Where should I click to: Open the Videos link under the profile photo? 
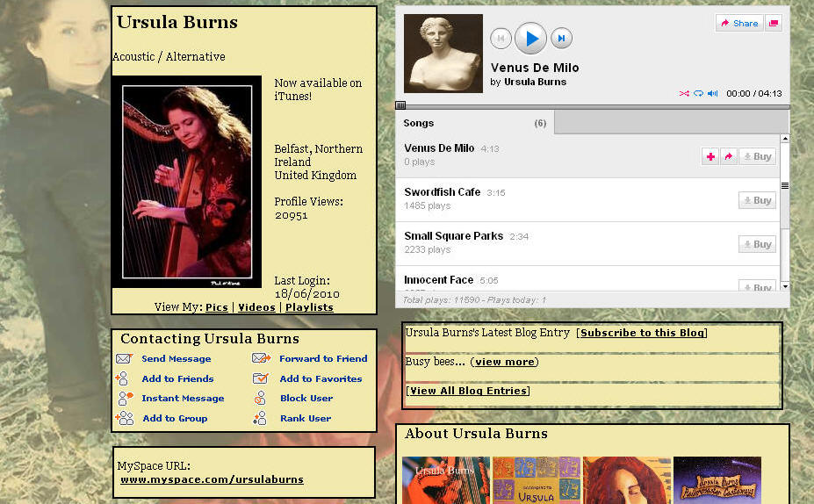point(256,307)
